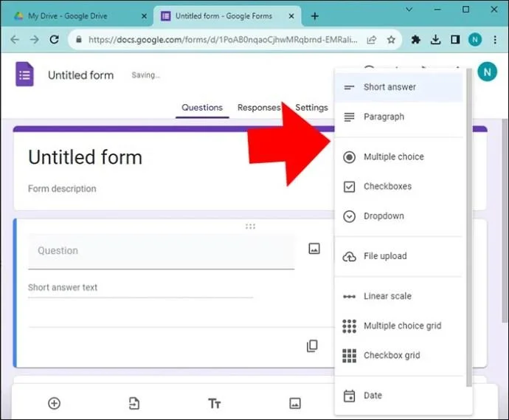
Task: Open Chrome extensions puzzle icon
Action: point(415,40)
